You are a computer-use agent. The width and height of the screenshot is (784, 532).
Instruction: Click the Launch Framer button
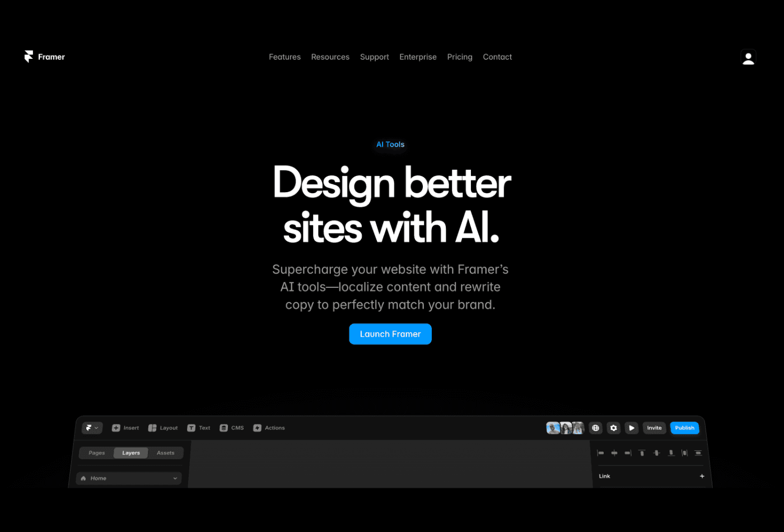(390, 334)
